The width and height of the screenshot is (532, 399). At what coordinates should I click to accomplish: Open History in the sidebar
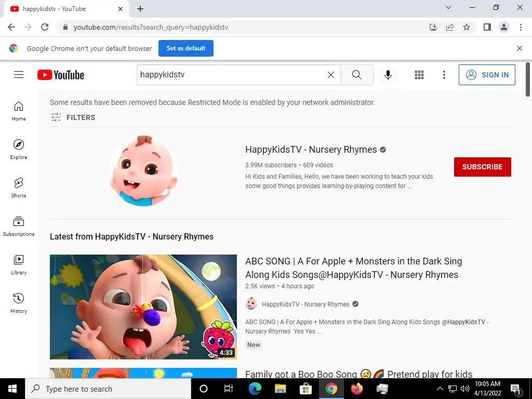[x=19, y=303]
